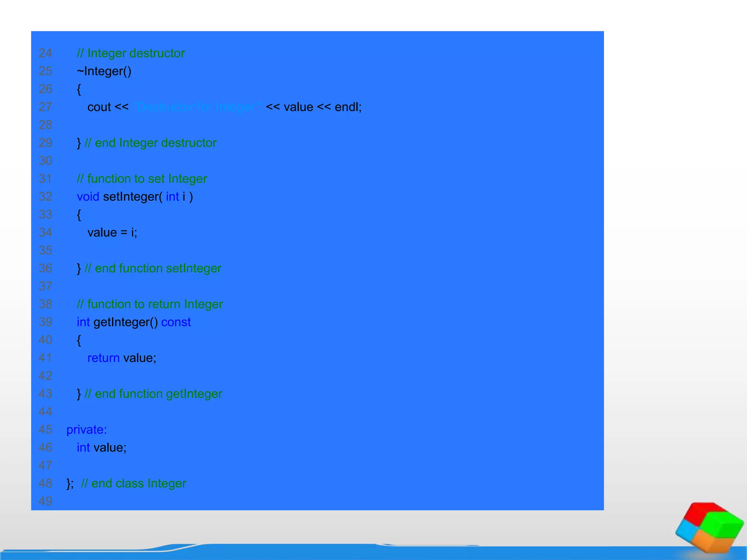This screenshot has width=747, height=560.
Task: Click the 'private:' access specifier
Action: (86, 429)
